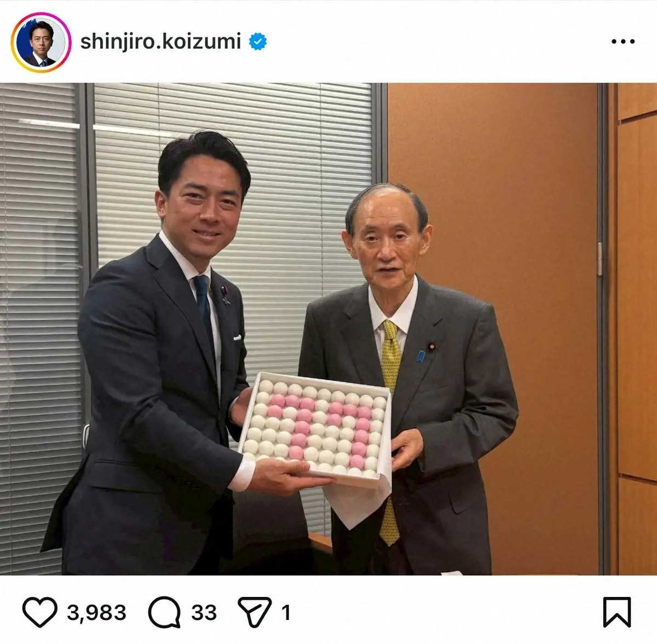Open the three-dot more options menu

[x=623, y=42]
